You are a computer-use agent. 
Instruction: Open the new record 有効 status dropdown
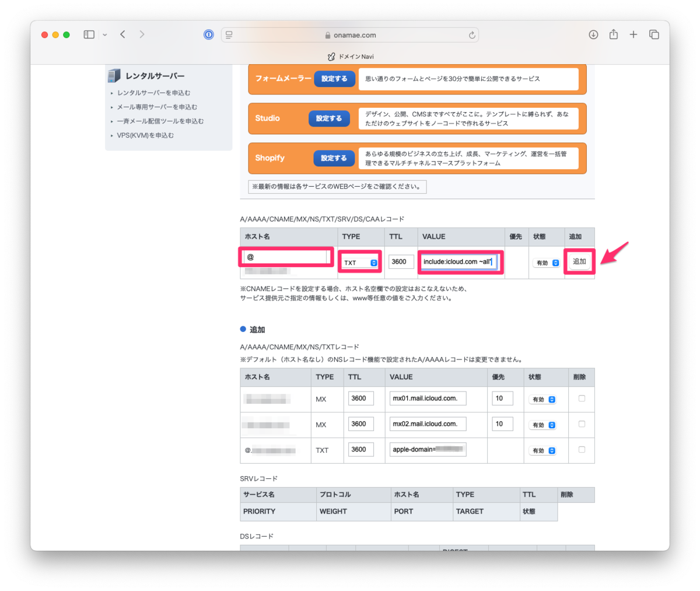(547, 263)
